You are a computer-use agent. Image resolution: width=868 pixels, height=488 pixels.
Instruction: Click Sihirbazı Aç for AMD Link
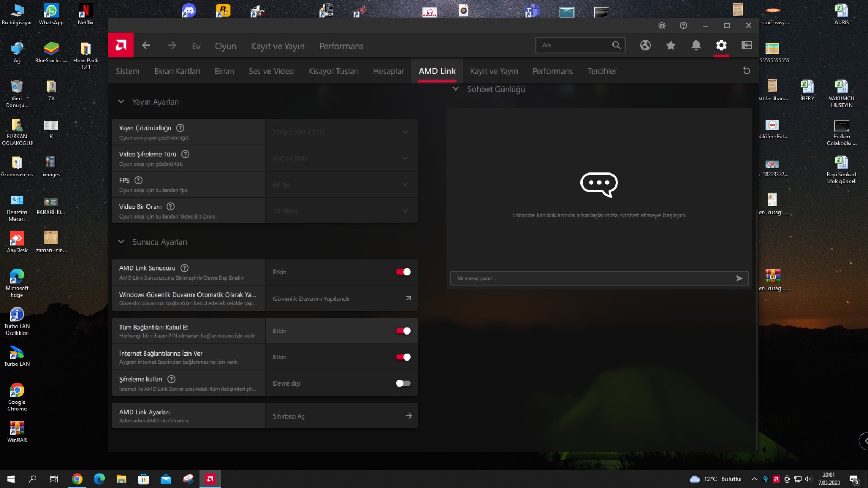coord(341,416)
